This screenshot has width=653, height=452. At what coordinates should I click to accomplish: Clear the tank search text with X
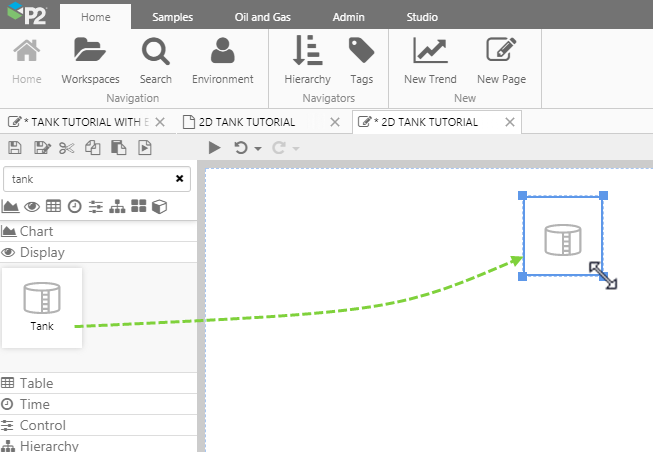pyautogui.click(x=180, y=179)
